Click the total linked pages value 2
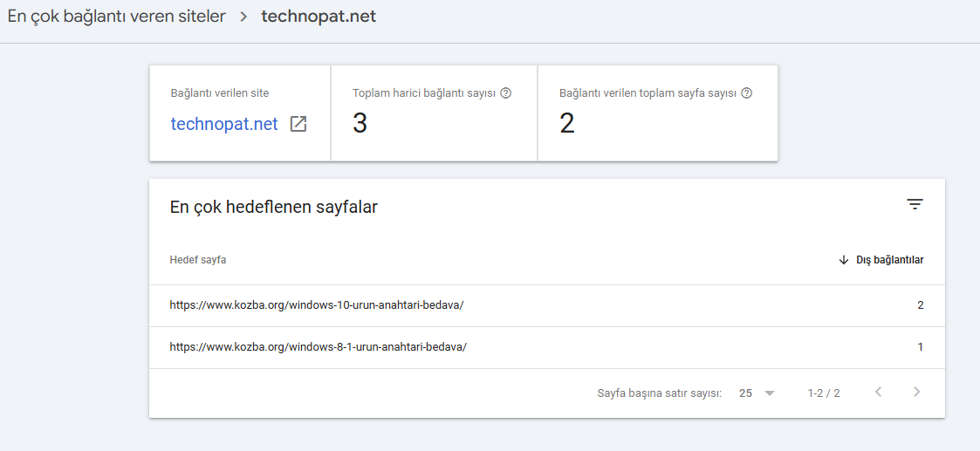The image size is (980, 451). point(567,123)
